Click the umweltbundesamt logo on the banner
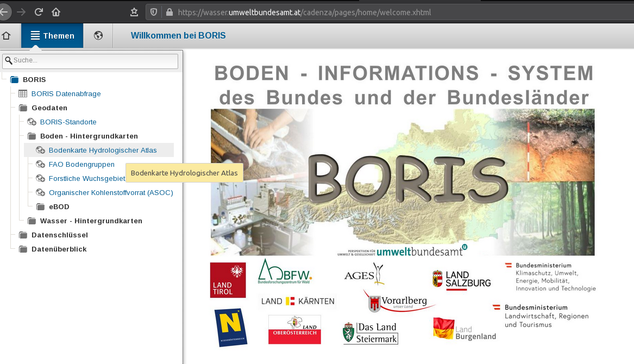Screen dimensions: 634x364 403,251
